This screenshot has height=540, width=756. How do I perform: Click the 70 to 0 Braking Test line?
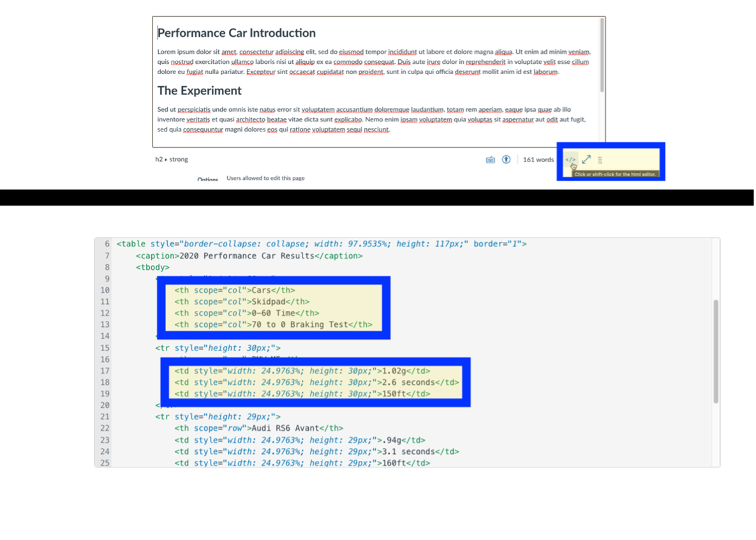(x=273, y=325)
